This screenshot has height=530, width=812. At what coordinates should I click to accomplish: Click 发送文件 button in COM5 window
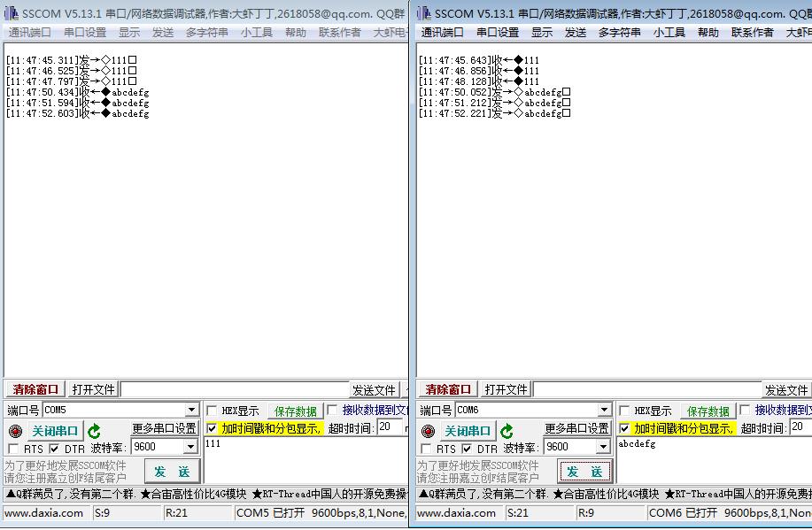click(374, 389)
